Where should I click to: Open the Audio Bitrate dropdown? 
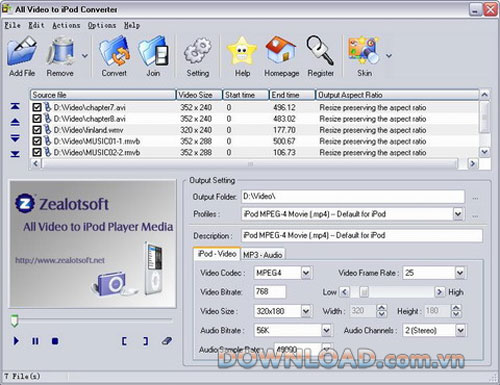(x=326, y=330)
